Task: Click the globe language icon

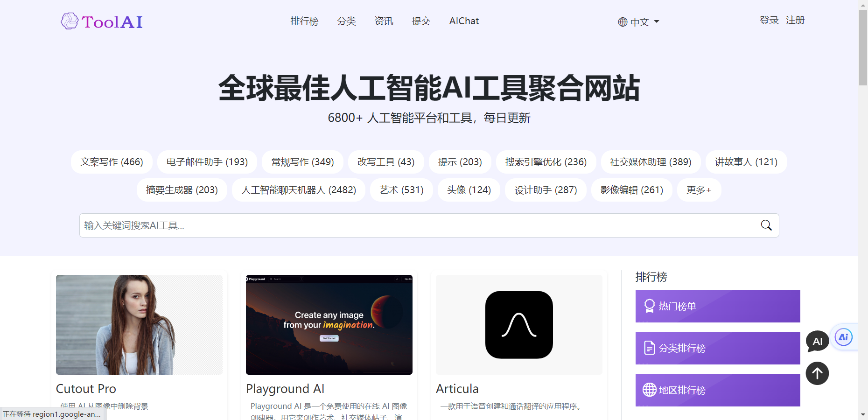Action: 623,22
